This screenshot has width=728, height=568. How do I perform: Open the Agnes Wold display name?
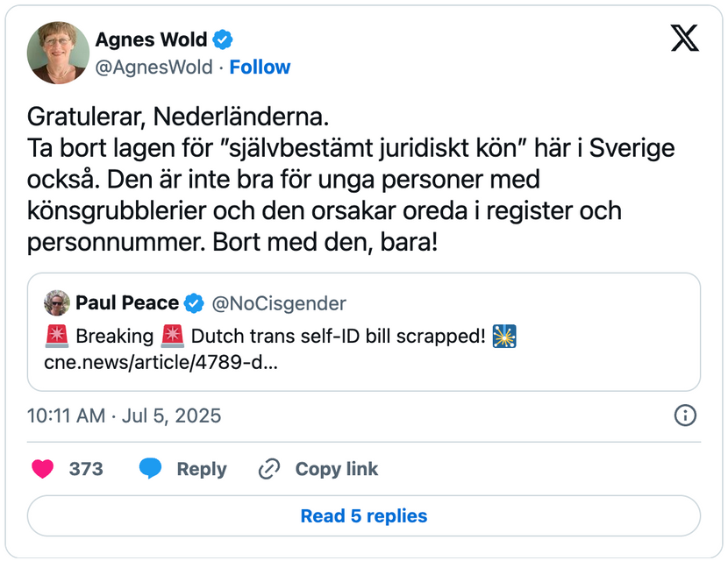(151, 39)
